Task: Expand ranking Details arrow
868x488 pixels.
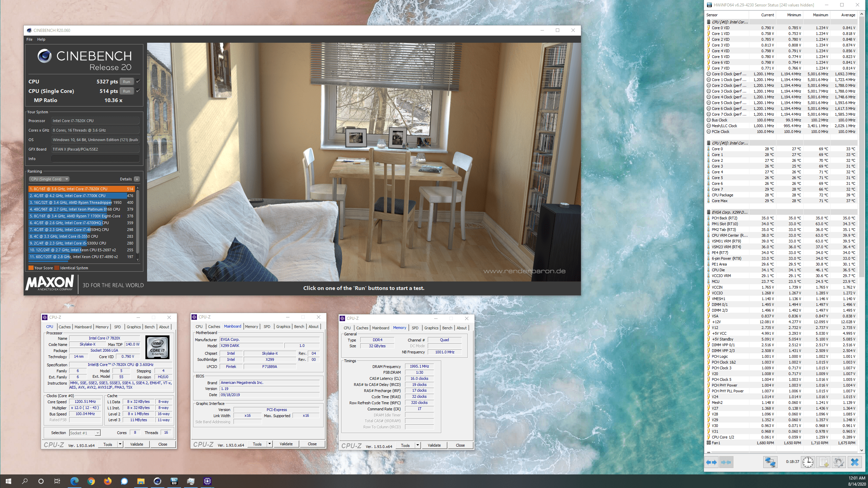Action: (x=137, y=179)
